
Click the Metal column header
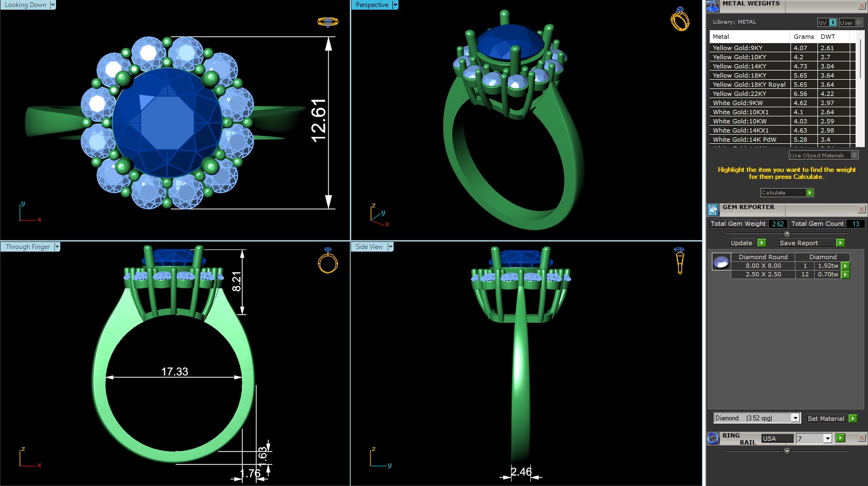[750, 37]
